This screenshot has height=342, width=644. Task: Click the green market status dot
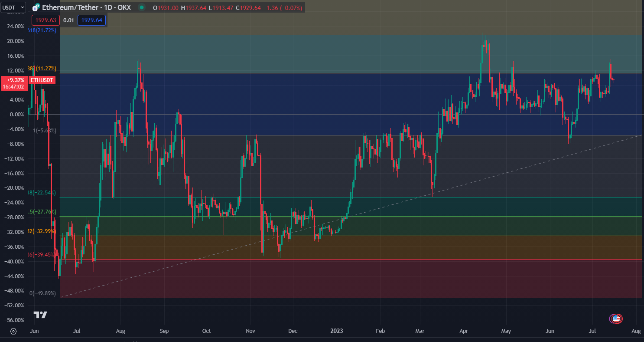[x=141, y=7]
